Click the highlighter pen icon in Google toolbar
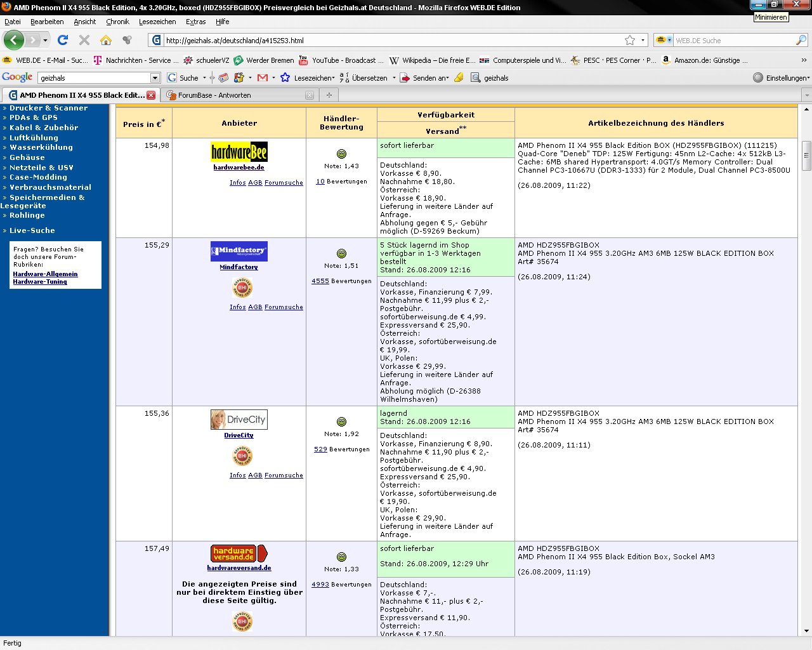Viewport: 812px width, 650px height. (459, 77)
